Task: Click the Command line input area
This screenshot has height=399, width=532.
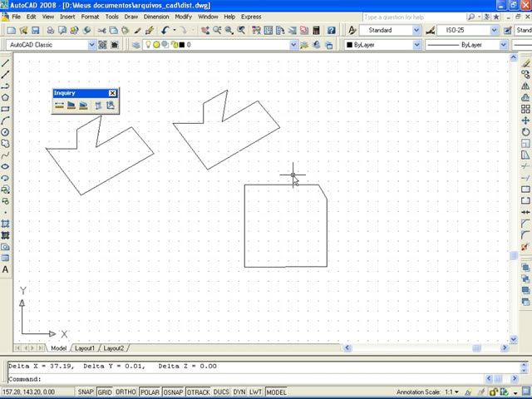Action: 247,379
